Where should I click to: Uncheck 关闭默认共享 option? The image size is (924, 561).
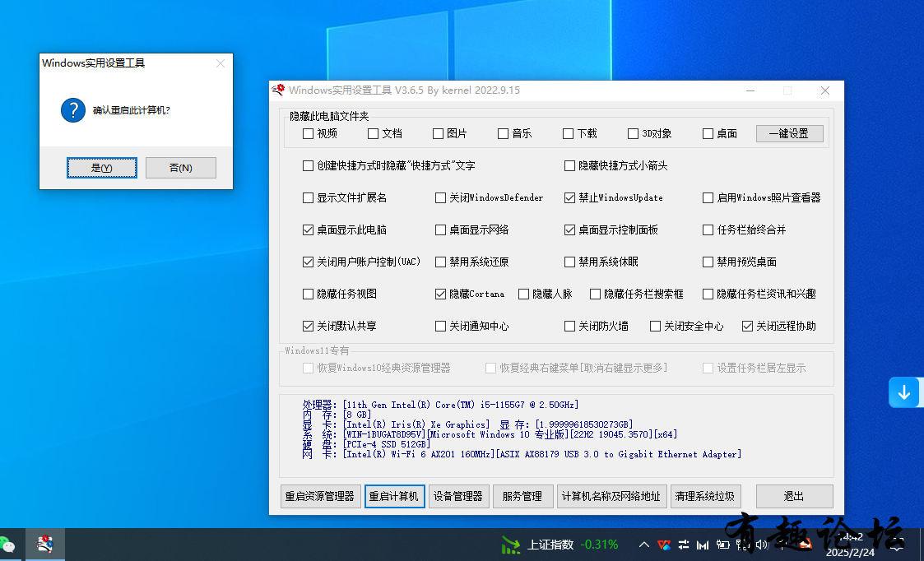[x=308, y=326]
